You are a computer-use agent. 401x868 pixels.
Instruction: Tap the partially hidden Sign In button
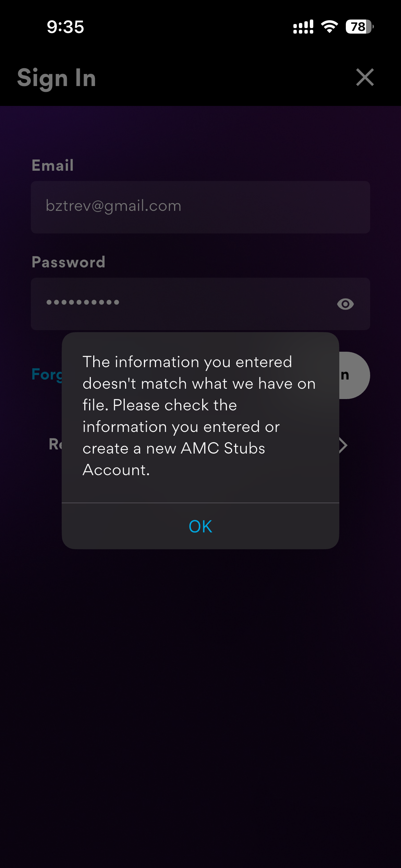tap(354, 375)
